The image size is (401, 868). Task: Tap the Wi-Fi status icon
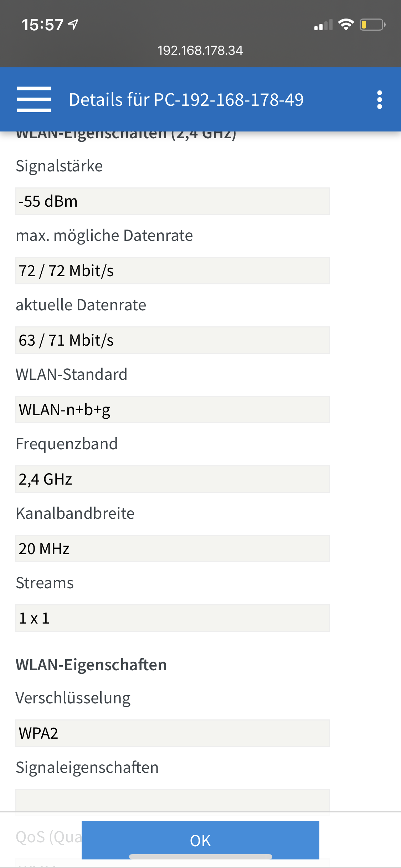346,25
